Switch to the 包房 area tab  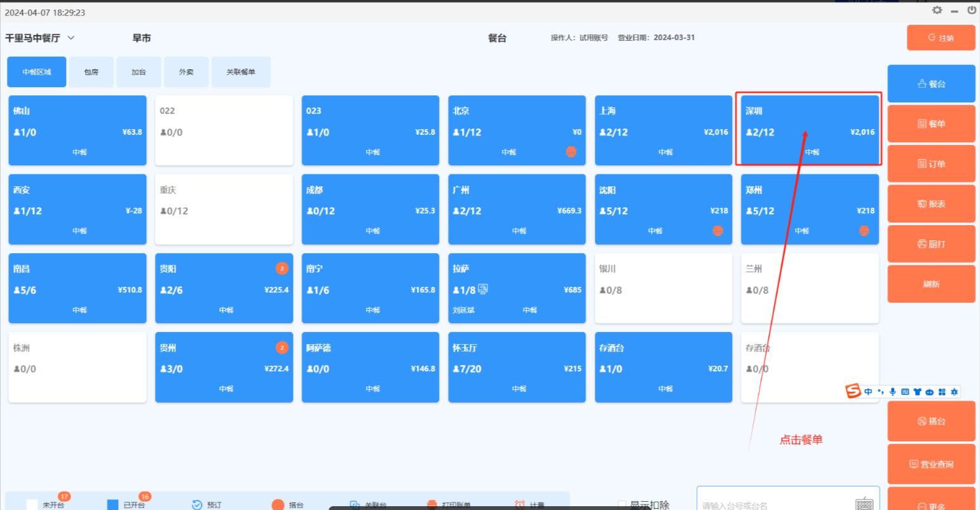(x=92, y=72)
